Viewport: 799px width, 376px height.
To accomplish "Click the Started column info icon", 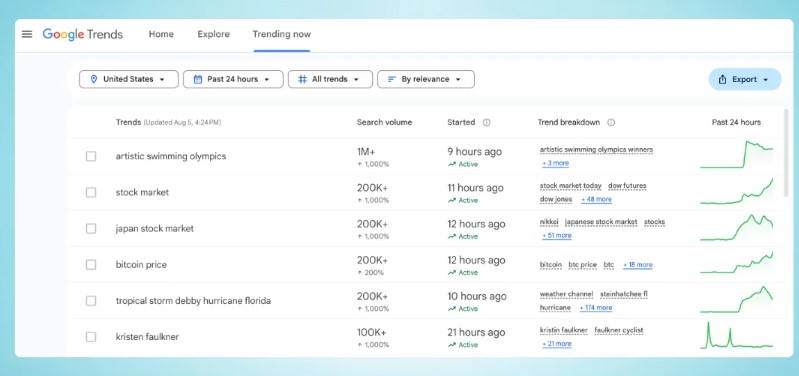I will pos(487,122).
